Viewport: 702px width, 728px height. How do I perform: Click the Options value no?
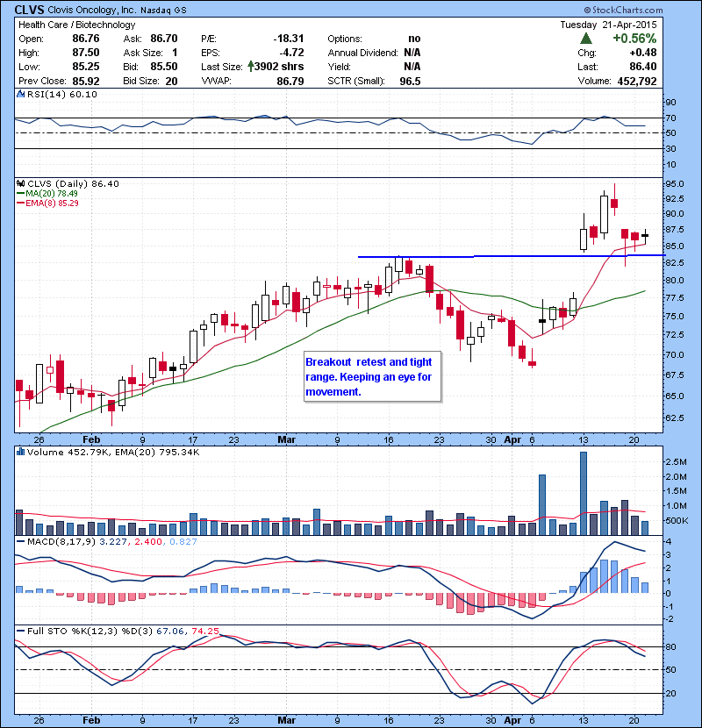[x=414, y=39]
